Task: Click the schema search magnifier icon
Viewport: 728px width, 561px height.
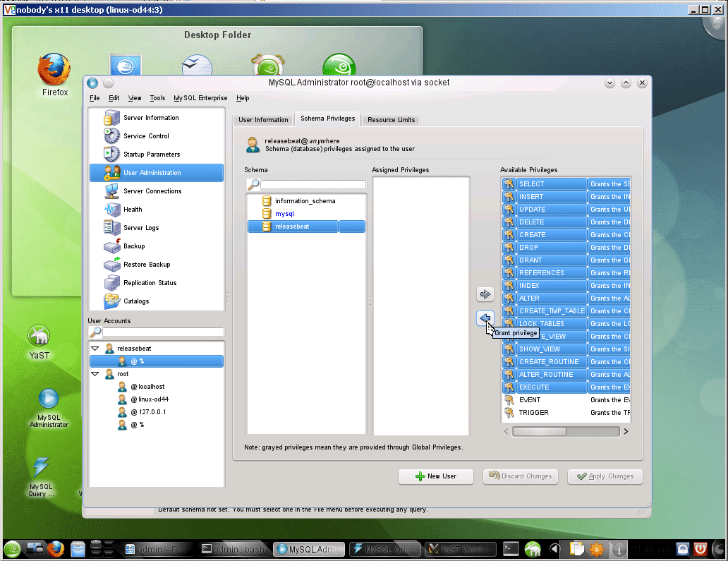Action: tap(253, 184)
